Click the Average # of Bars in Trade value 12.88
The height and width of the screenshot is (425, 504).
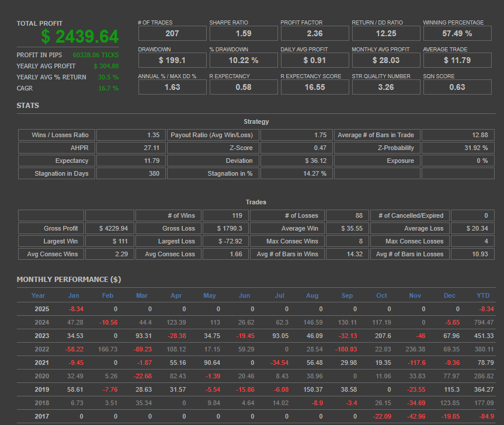[480, 135]
